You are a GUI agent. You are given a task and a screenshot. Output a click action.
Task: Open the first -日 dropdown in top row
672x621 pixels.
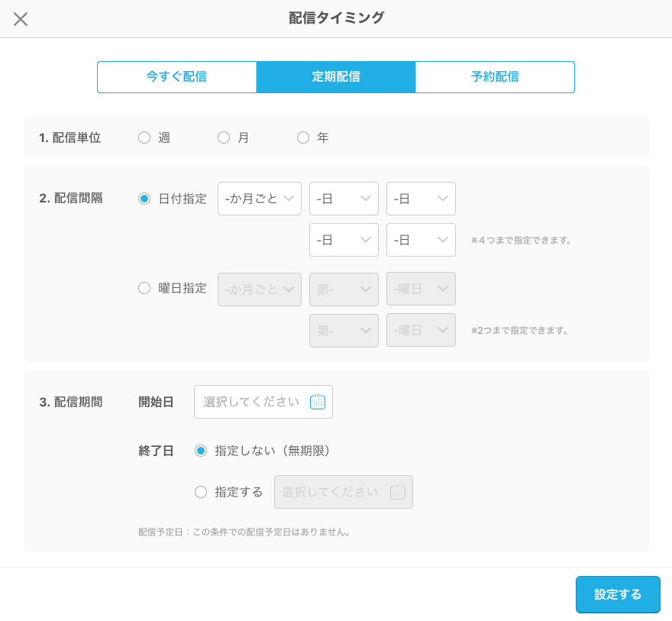pyautogui.click(x=344, y=199)
